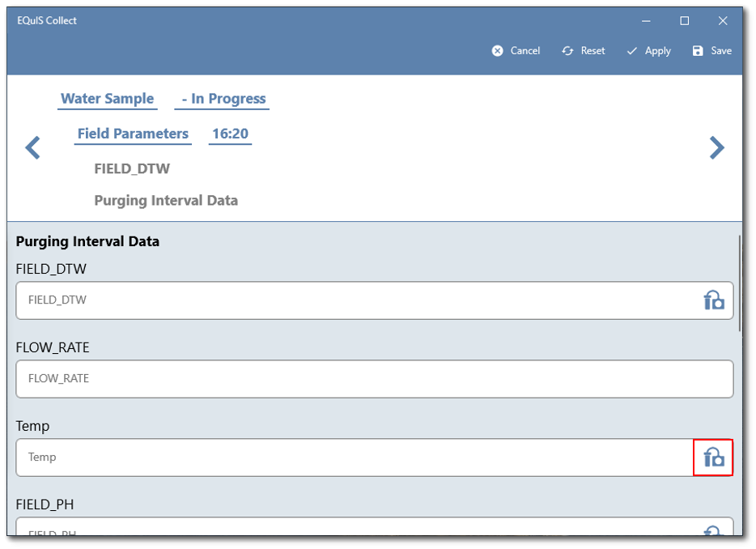Click the Apply checkmark icon
This screenshot has width=756, height=549.
[x=631, y=50]
